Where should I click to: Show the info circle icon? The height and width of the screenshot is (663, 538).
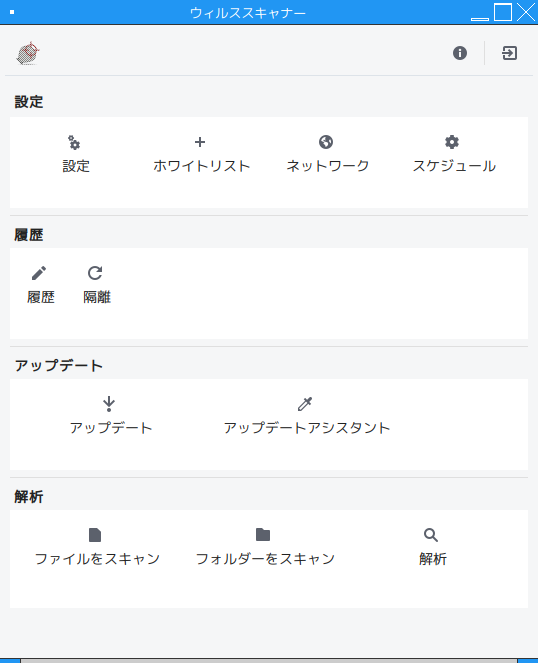coord(460,53)
